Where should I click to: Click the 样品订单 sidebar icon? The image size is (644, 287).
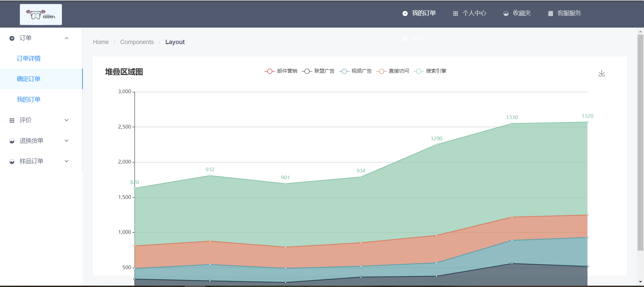click(x=12, y=162)
